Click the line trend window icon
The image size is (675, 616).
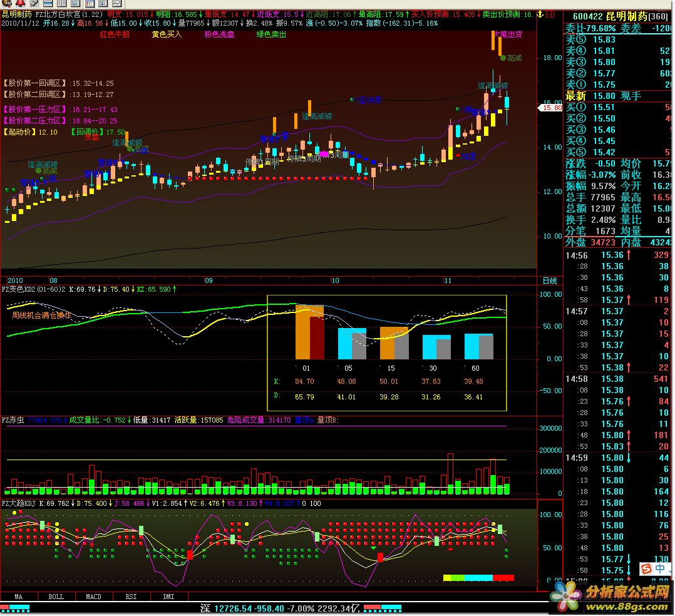(x=116, y=3)
